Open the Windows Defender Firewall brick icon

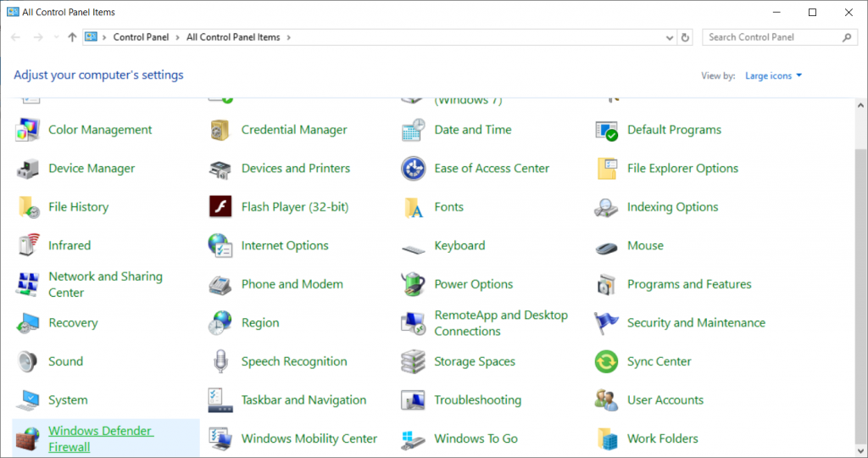(28, 438)
